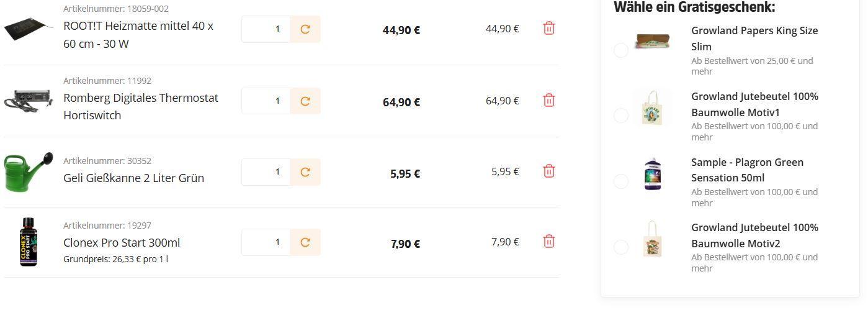Open Clonex Pro Start 300ml product
Viewport: 868px width, 315px height.
pyautogui.click(x=122, y=243)
